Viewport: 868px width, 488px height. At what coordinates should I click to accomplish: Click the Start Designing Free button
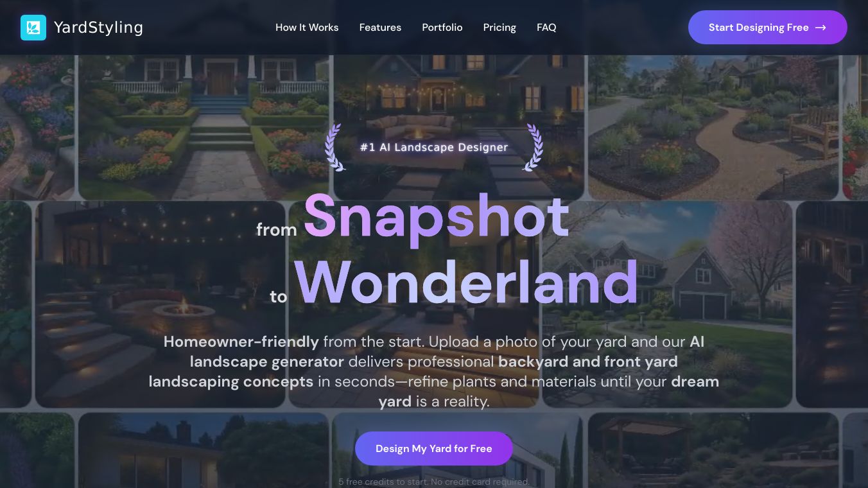(767, 28)
